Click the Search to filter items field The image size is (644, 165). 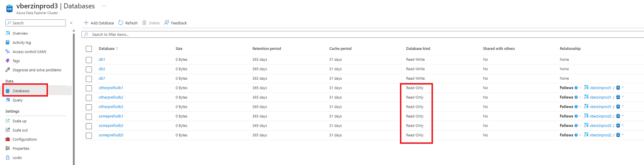click(362, 35)
